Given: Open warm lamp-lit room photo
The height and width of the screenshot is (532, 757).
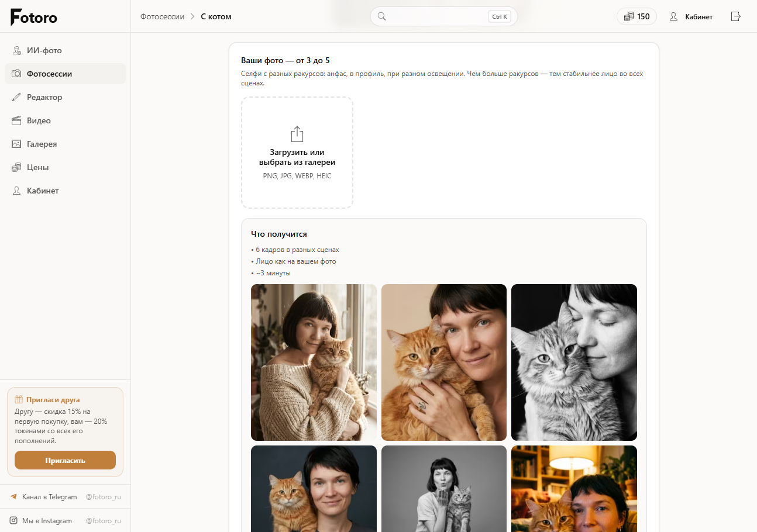Looking at the screenshot, I should coord(574,489).
